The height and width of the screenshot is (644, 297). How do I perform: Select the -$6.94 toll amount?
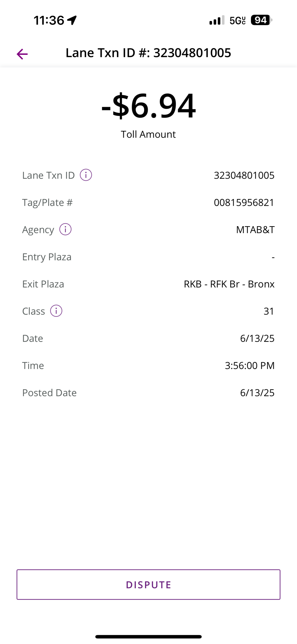(x=148, y=105)
